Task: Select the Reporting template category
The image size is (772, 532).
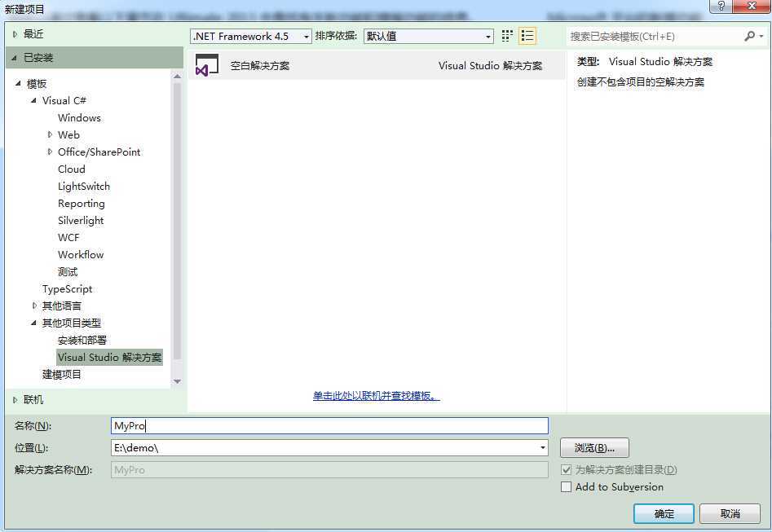Action: pos(82,203)
